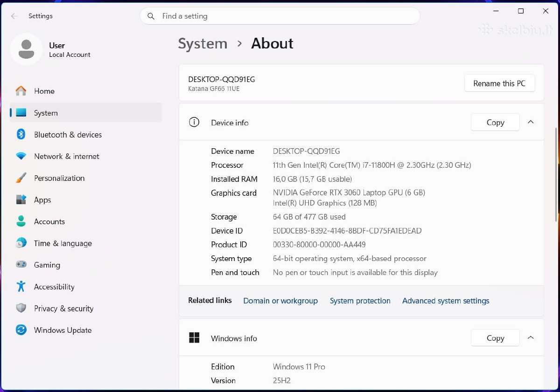Copy the Device info details
This screenshot has width=560, height=392.
495,122
